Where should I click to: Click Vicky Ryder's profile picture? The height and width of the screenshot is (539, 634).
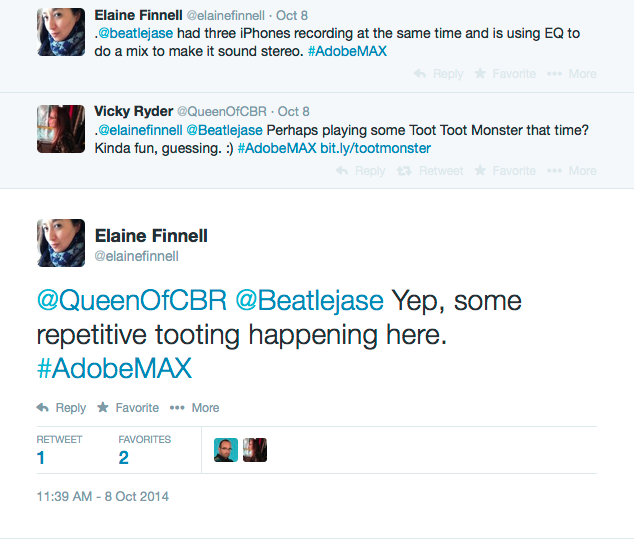pos(61,128)
